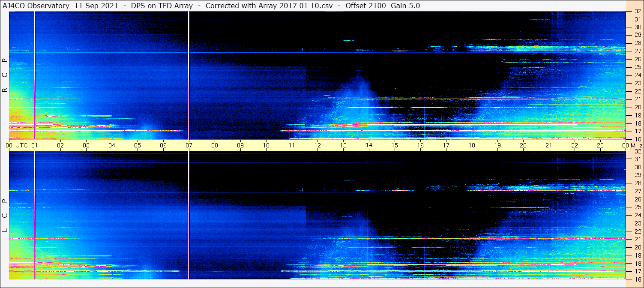
Task: Click the 16 hour label on time axis
Action: pyautogui.click(x=420, y=145)
